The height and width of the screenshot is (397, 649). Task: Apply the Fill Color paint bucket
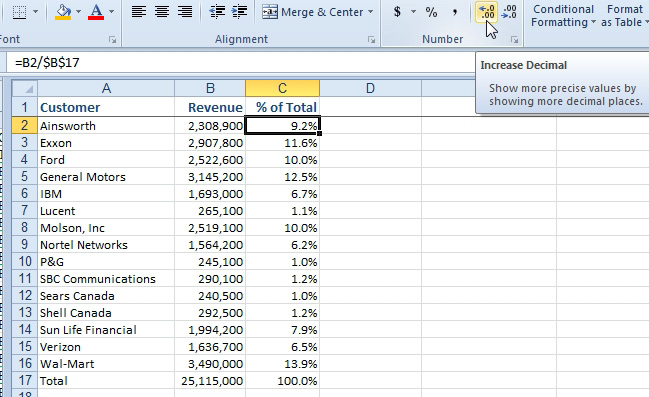pos(63,12)
